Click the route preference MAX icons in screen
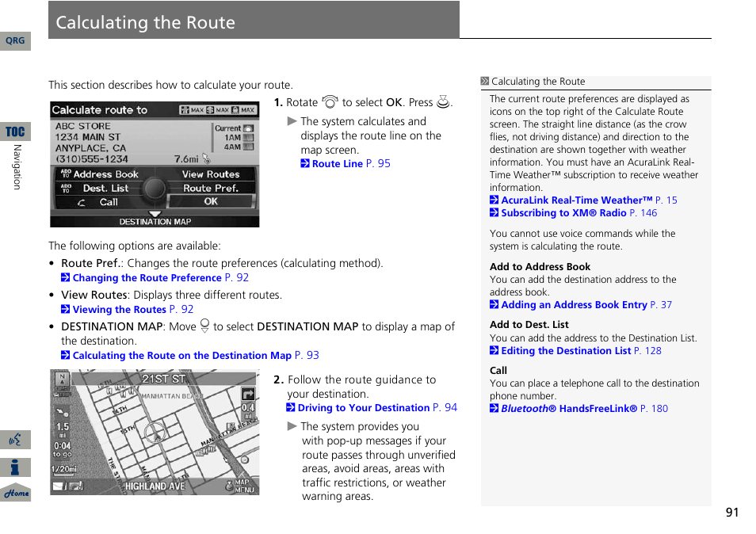The height and width of the screenshot is (534, 756). [x=217, y=110]
